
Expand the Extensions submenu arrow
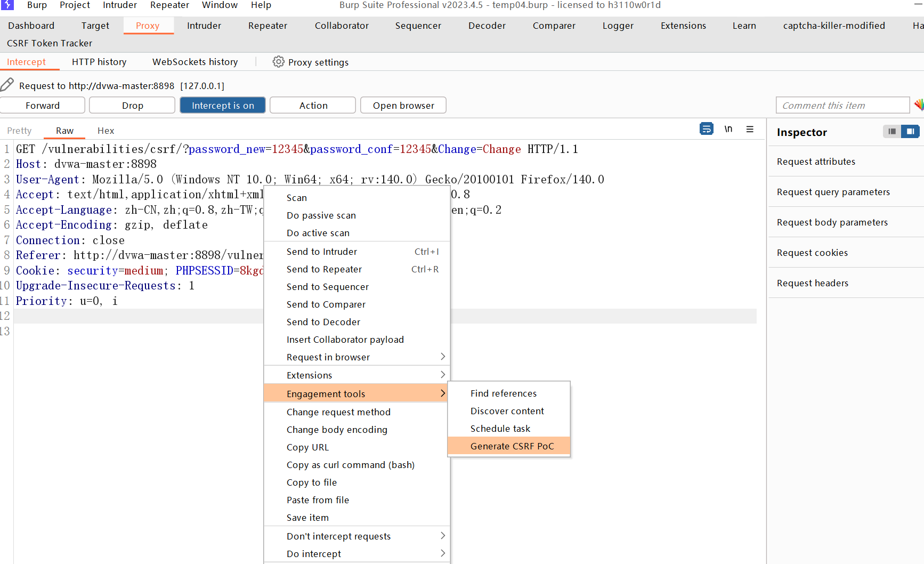pos(442,375)
